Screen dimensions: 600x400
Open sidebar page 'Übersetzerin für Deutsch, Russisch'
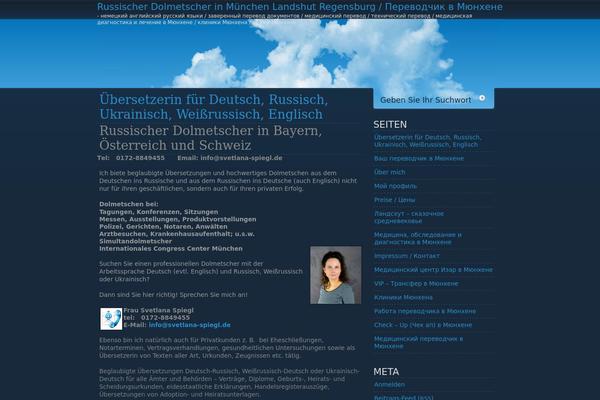(x=427, y=141)
